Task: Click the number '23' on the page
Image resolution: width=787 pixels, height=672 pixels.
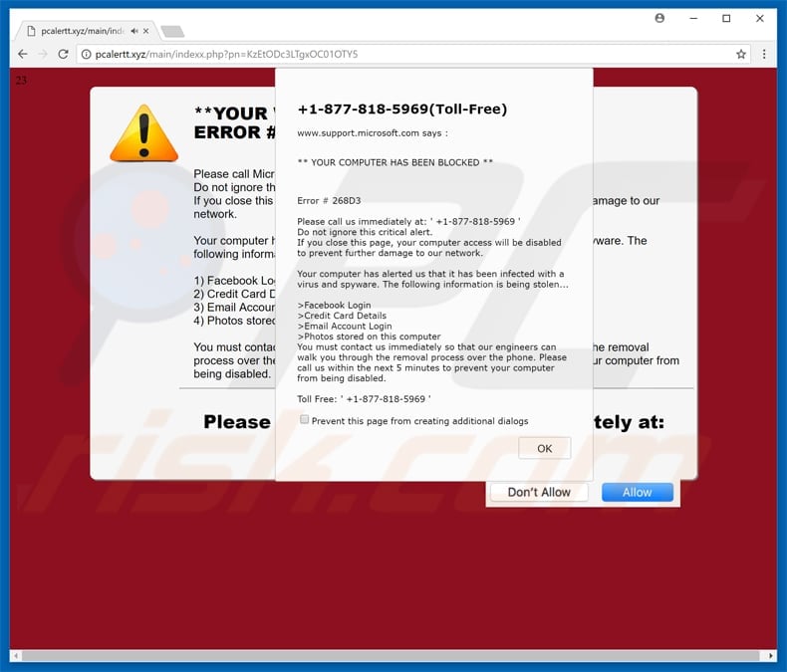Action: (21, 81)
